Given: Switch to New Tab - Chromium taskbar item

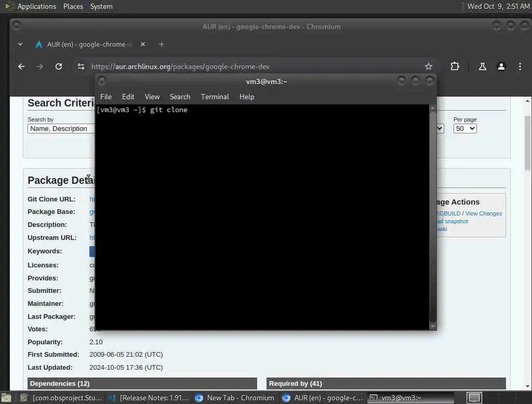Looking at the screenshot, I should [x=235, y=398].
